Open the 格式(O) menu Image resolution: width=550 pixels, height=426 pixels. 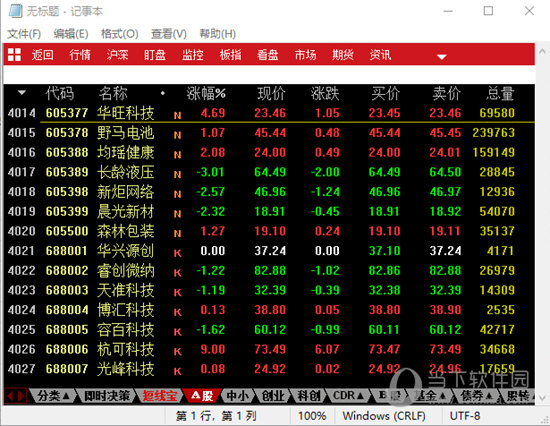[120, 34]
